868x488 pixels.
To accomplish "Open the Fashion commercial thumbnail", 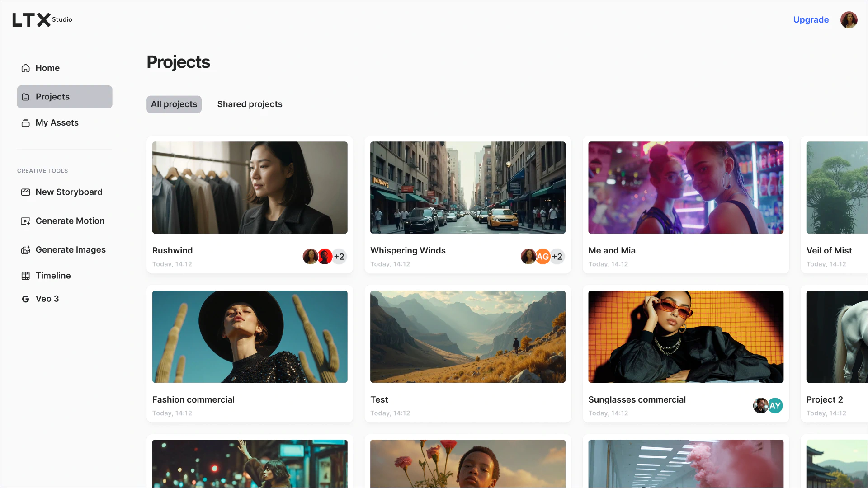I will (250, 337).
